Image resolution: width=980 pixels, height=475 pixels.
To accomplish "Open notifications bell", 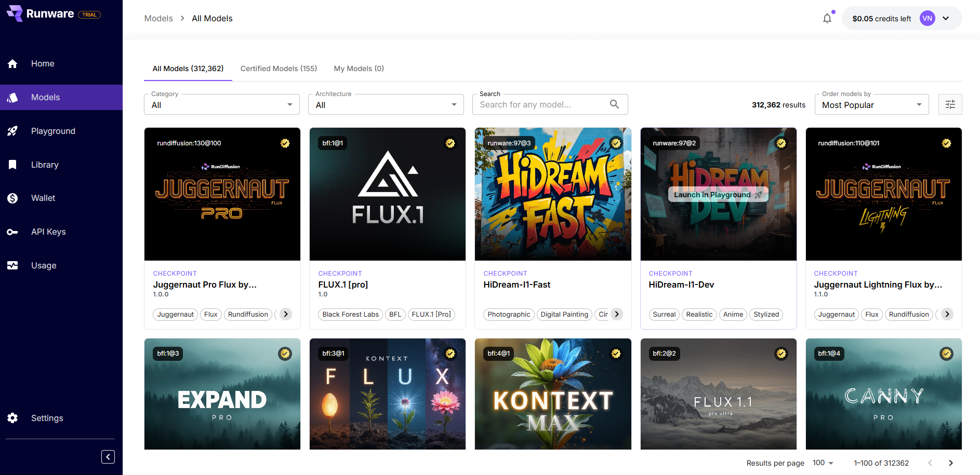I will point(827,19).
